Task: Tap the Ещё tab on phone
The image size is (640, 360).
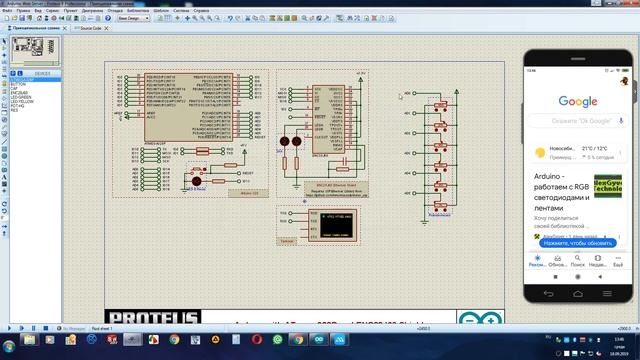Action: [x=618, y=260]
